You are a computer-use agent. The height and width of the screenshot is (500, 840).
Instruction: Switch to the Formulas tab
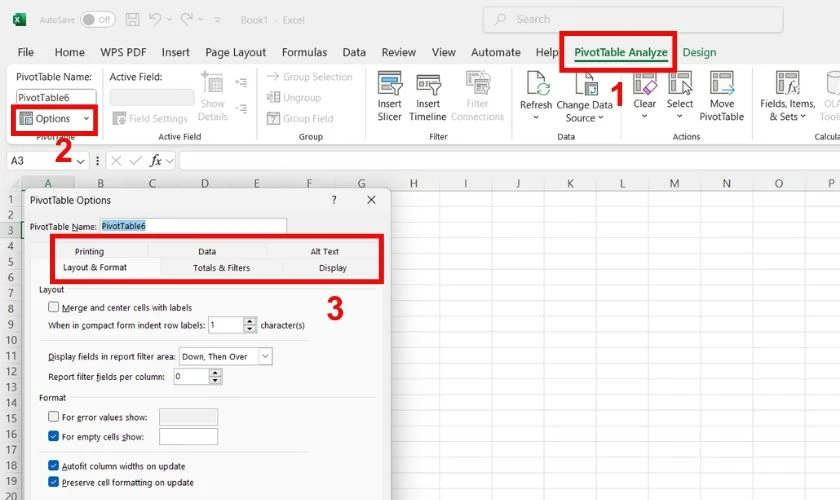coord(304,52)
